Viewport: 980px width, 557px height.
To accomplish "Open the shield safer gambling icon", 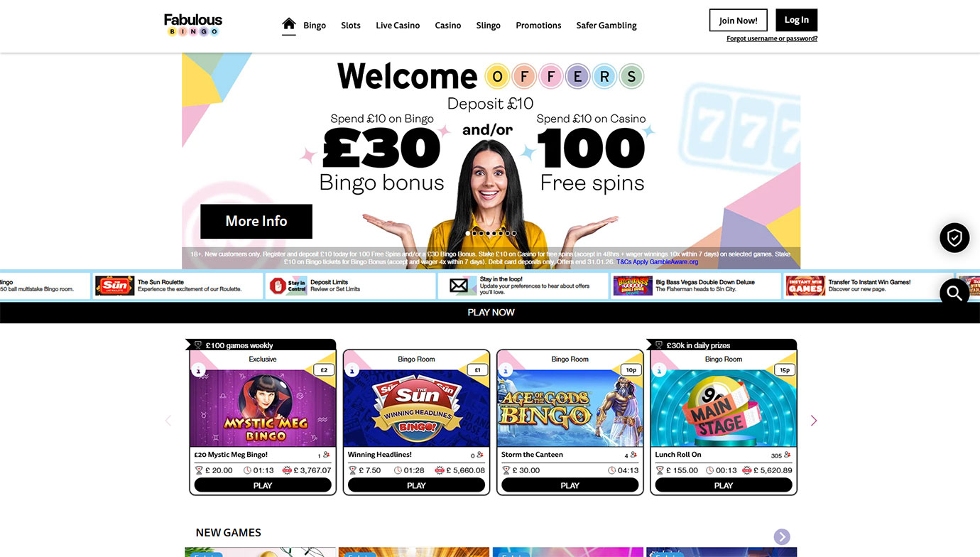I will (x=954, y=238).
